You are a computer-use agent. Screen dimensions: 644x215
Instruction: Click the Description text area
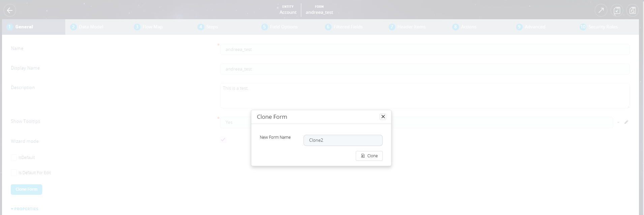click(x=424, y=96)
